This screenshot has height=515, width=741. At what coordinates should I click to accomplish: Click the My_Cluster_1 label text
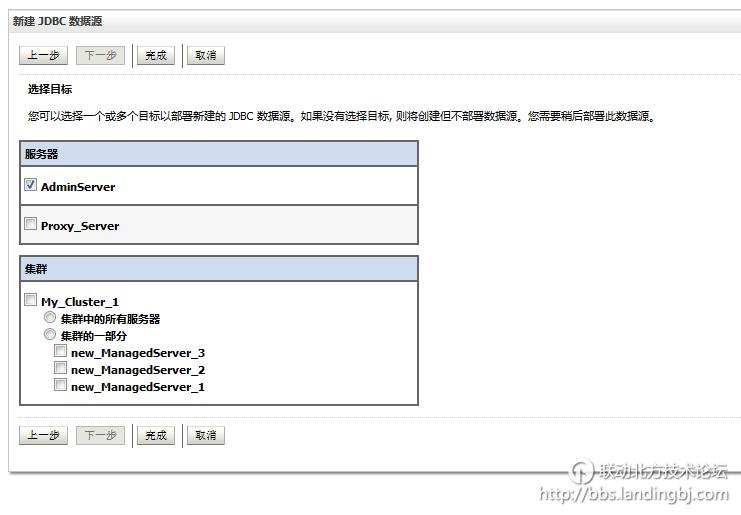pyautogui.click(x=80, y=302)
